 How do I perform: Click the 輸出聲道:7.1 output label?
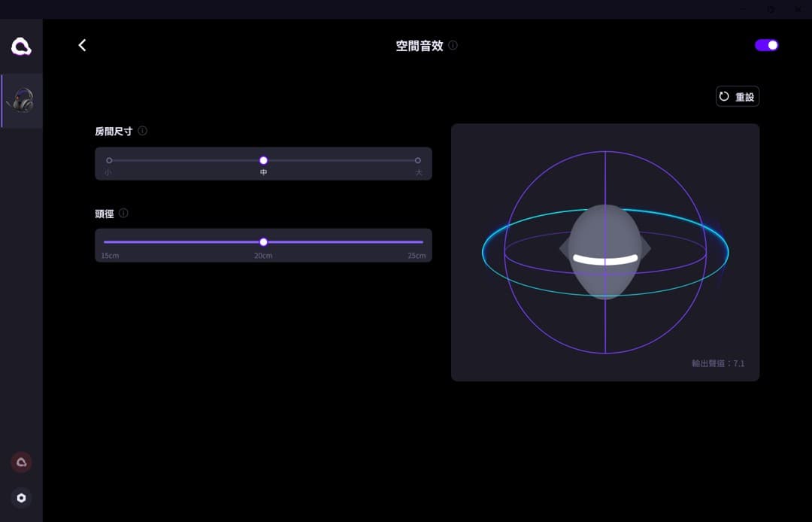point(718,363)
